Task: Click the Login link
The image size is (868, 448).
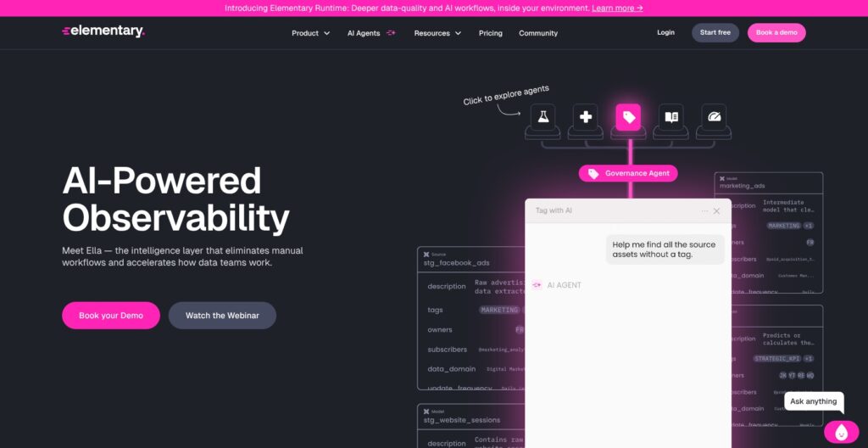Action: (x=665, y=33)
